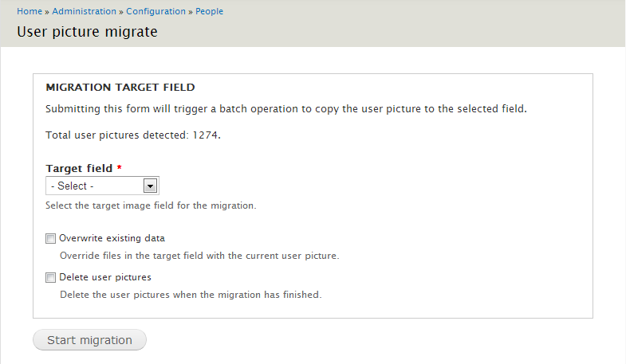626x364 pixels.
Task: Click the Migration Target Field fieldset heading
Action: click(120, 88)
